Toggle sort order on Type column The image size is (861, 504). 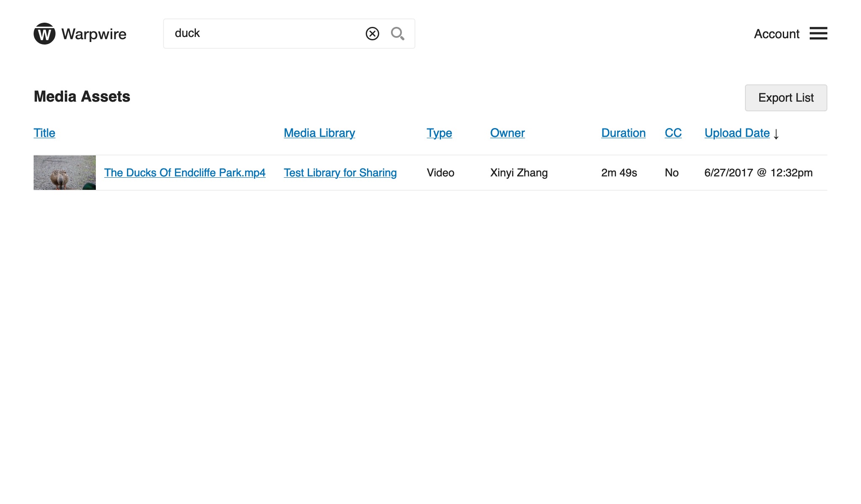pyautogui.click(x=439, y=133)
